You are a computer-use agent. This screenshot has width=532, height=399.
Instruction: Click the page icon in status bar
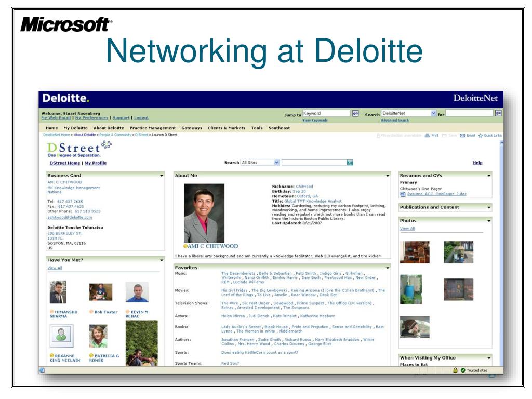pyautogui.click(x=42, y=370)
